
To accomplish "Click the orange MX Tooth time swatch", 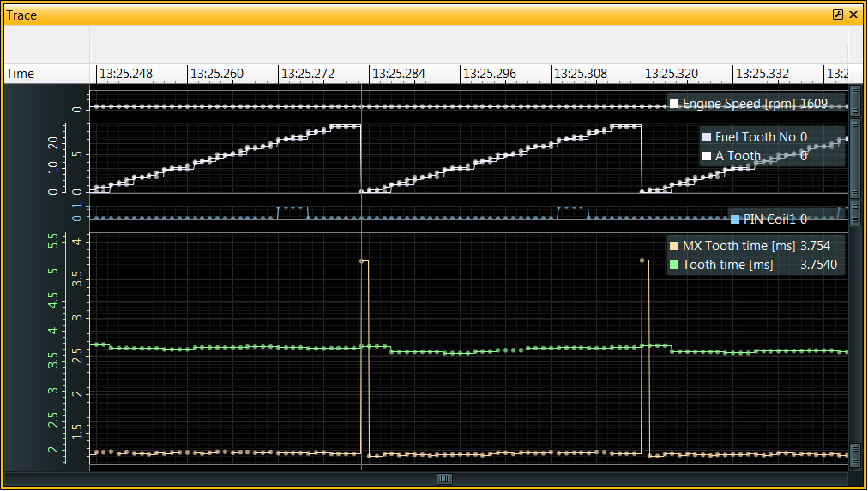I will pyautogui.click(x=674, y=246).
